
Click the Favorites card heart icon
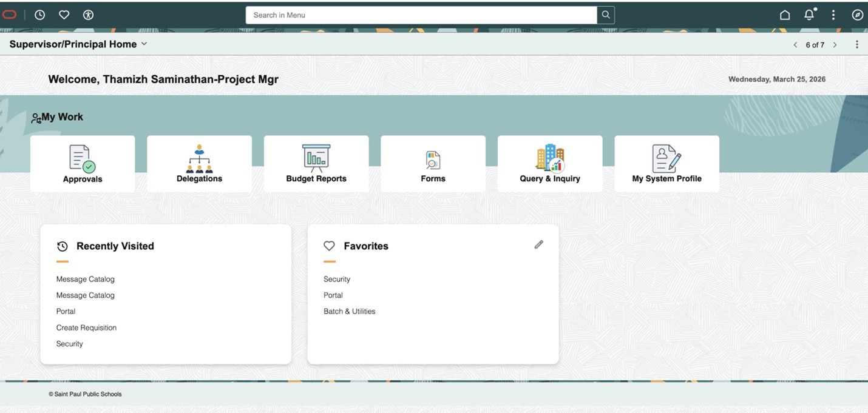click(x=329, y=246)
